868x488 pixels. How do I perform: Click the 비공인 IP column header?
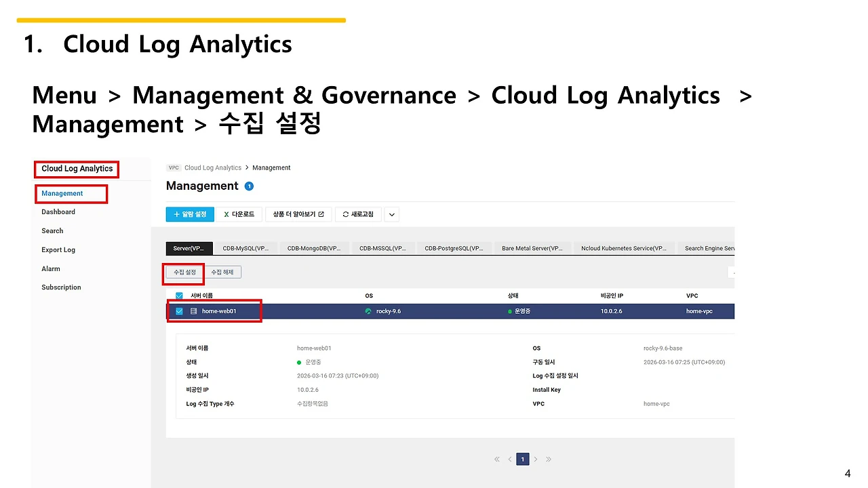612,296
